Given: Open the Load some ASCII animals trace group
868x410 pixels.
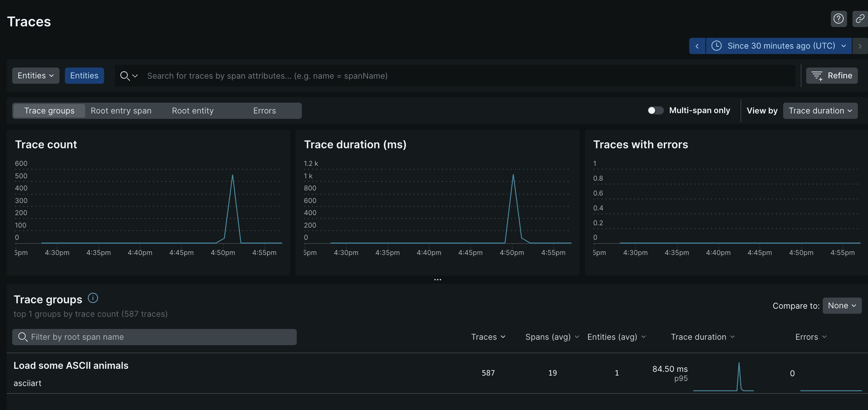Looking at the screenshot, I should (x=71, y=365).
